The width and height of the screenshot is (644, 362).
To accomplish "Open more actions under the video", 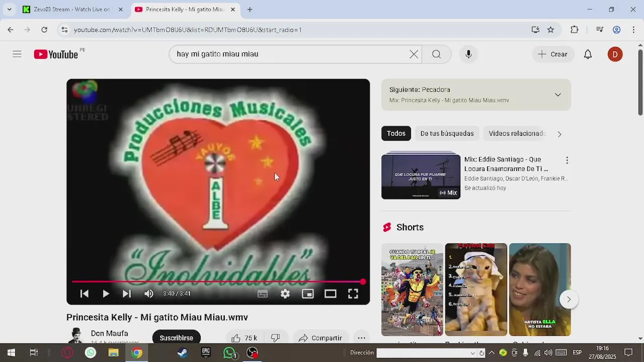I will coord(361,337).
